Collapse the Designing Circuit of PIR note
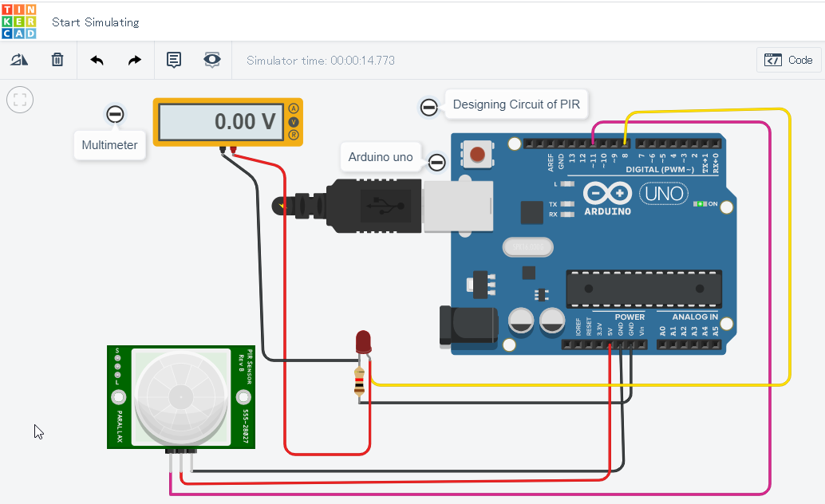The image size is (825, 504). tap(428, 108)
